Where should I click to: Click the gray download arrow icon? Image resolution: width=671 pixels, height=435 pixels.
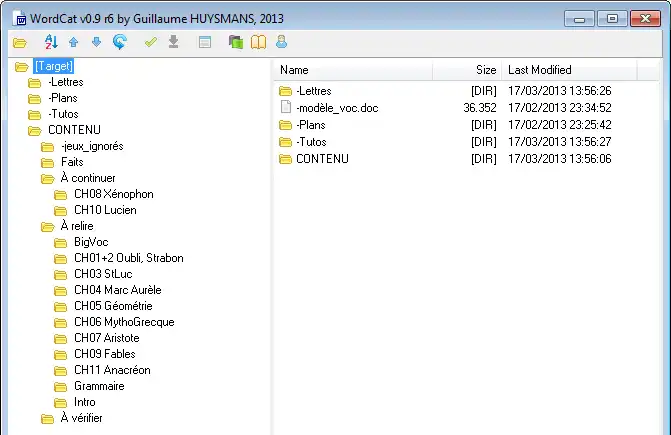[173, 42]
